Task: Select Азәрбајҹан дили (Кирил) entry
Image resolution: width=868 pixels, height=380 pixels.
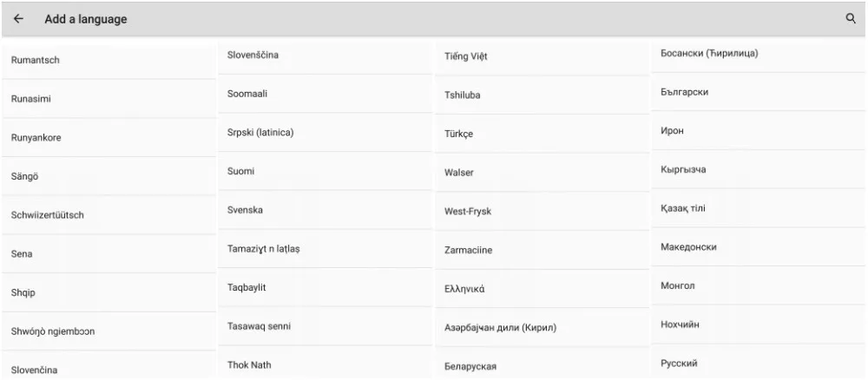Action: 542,327
